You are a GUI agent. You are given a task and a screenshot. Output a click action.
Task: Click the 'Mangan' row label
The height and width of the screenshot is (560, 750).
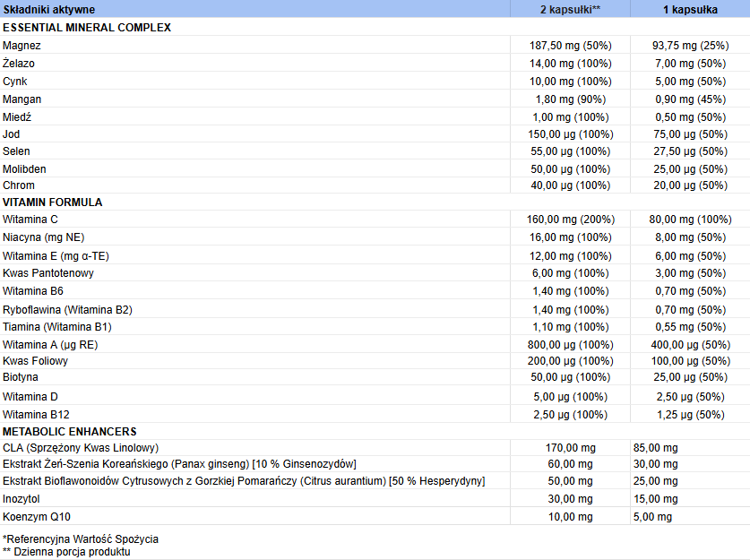click(x=22, y=99)
